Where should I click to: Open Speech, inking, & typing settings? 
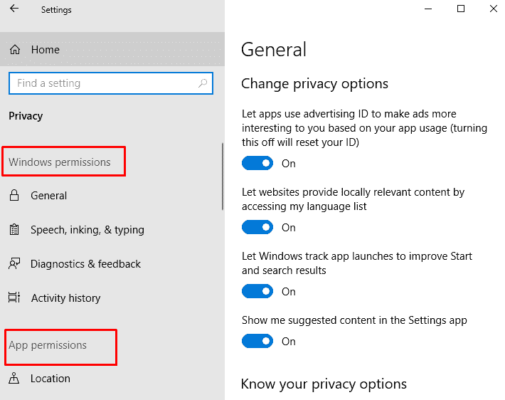(x=112, y=230)
